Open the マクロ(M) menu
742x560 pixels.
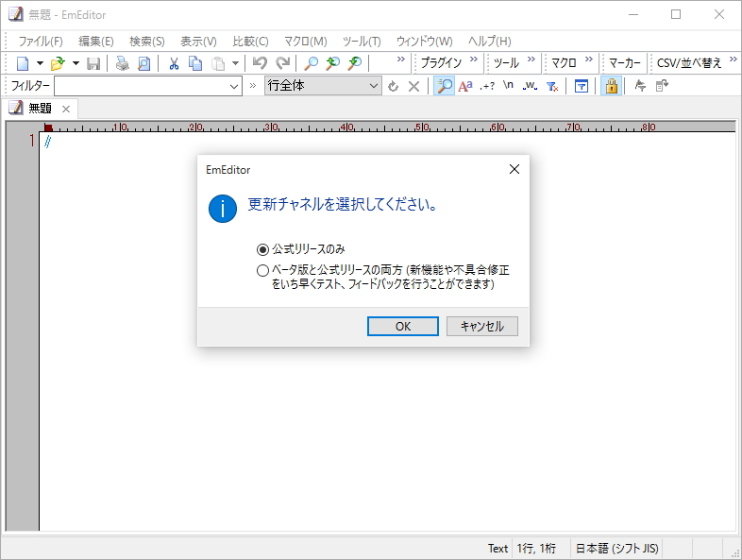click(x=305, y=42)
